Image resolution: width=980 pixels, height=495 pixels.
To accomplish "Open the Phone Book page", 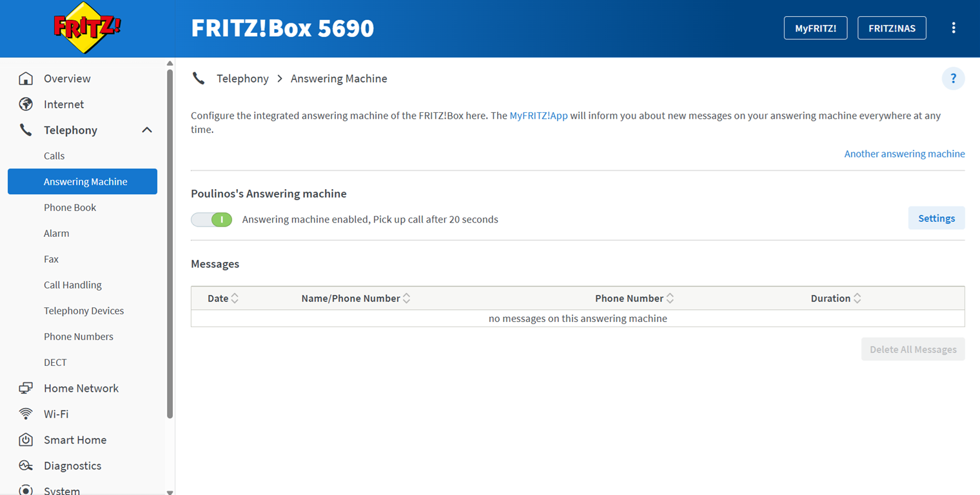I will [70, 208].
